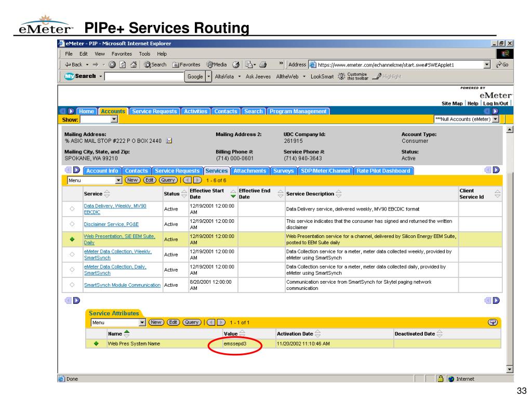This screenshot has width=532, height=399.
Task: Open the File menu
Action: 69,54
